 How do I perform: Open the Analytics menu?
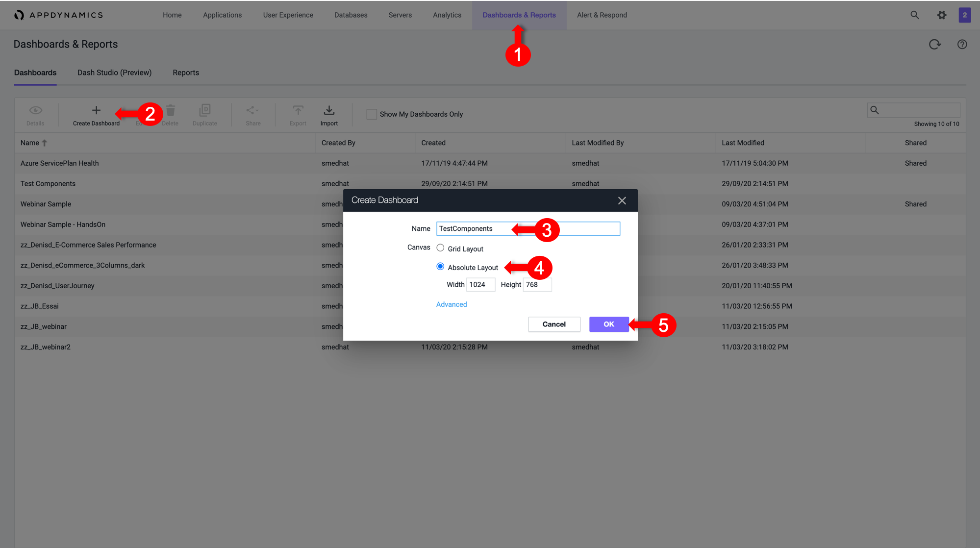[447, 15]
